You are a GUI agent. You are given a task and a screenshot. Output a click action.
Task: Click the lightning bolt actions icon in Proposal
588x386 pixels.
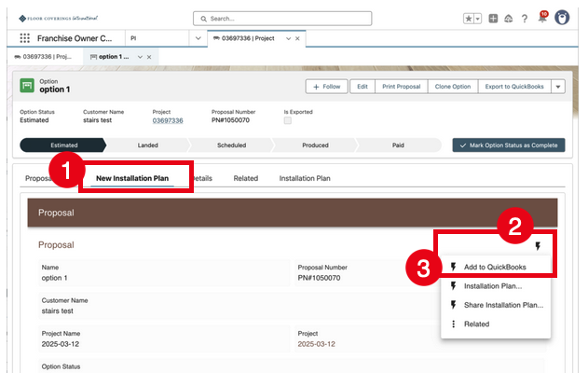[538, 246]
